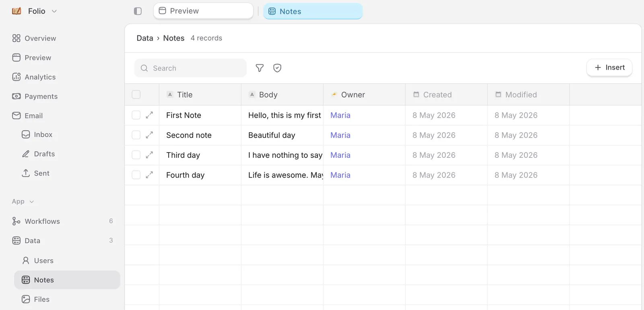Click the Created column header

tap(446, 95)
